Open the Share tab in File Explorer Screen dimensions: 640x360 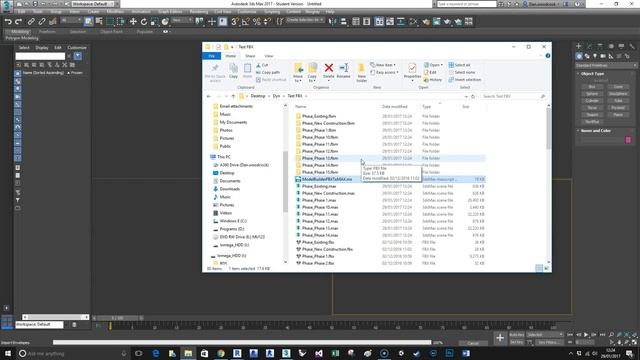250,56
